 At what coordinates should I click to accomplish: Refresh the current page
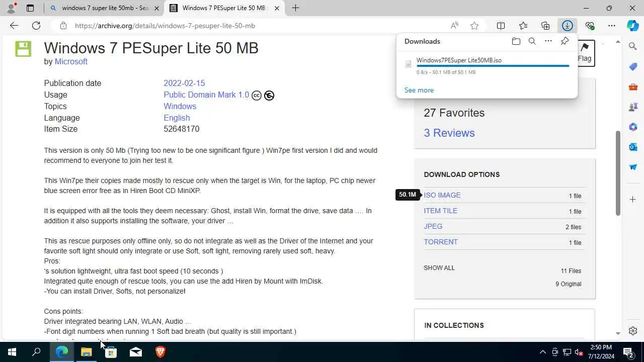(x=36, y=26)
